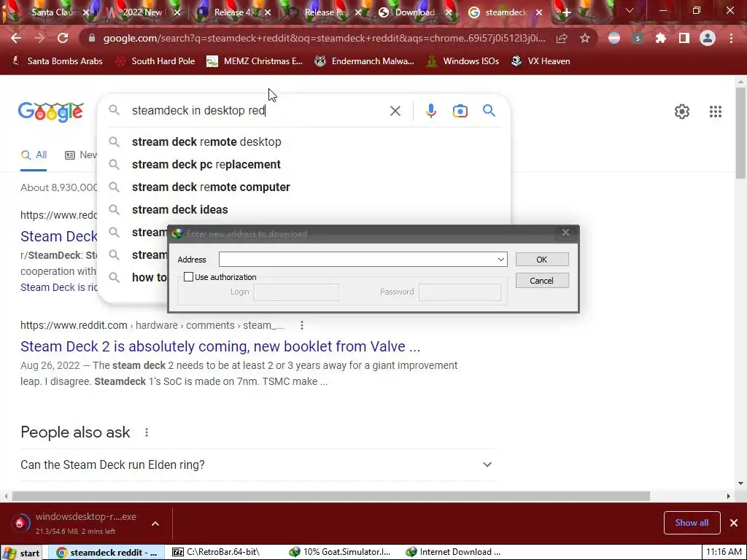Image resolution: width=747 pixels, height=560 pixels.
Task: Open the Chrome side panel icon
Action: click(x=684, y=38)
